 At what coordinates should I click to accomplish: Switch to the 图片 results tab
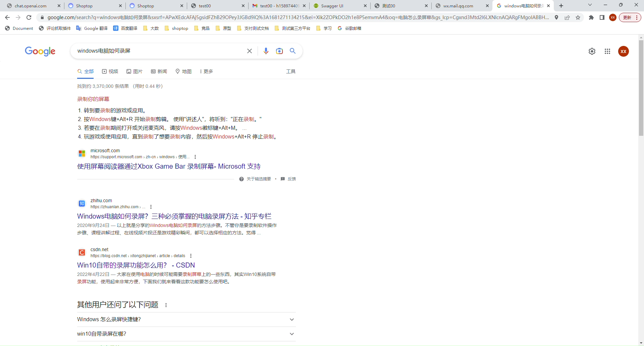point(138,71)
